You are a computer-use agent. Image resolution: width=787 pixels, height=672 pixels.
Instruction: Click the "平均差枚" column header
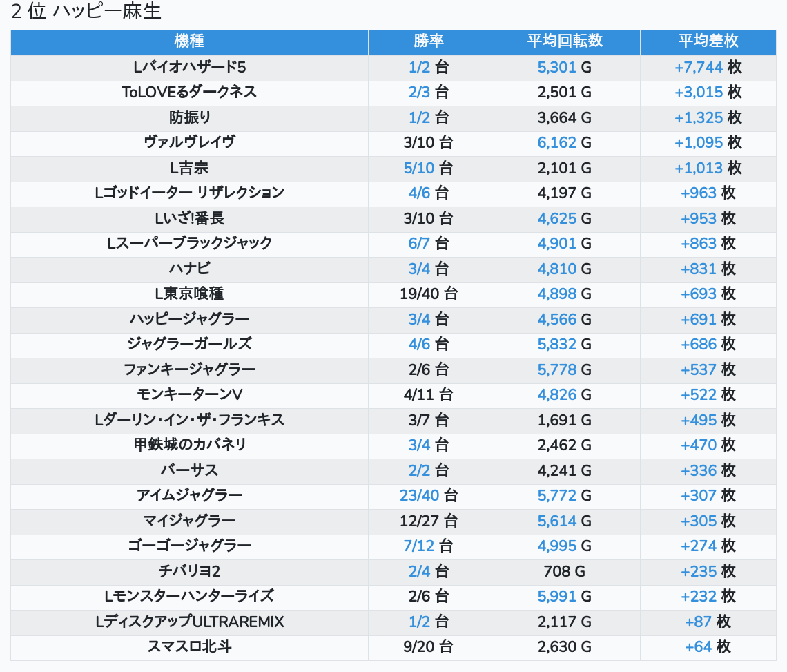708,41
